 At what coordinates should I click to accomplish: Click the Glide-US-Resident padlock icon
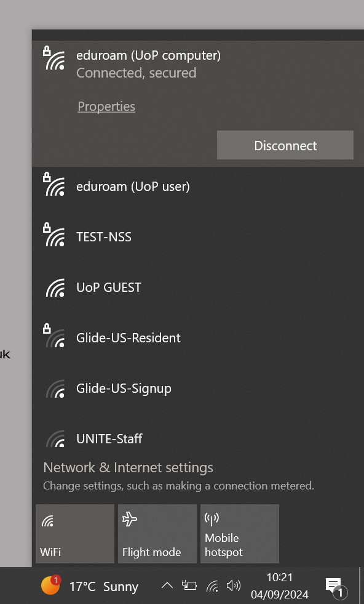pyautogui.click(x=47, y=328)
